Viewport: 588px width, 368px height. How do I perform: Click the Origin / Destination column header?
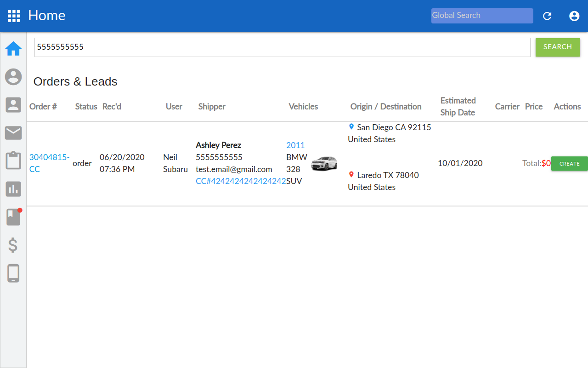point(386,106)
